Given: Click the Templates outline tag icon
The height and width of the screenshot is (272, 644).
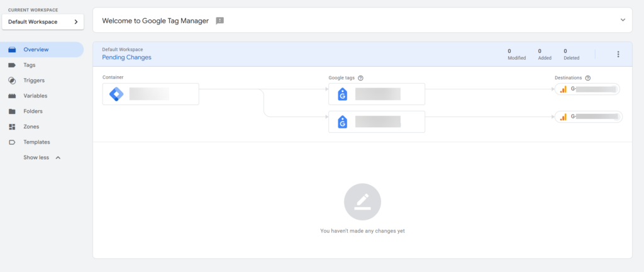Looking at the screenshot, I should 12,142.
